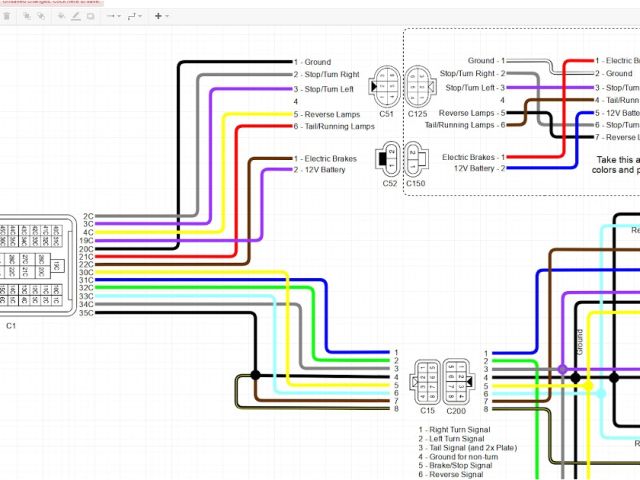Select the C52 two-pin connector symbol

click(386, 158)
